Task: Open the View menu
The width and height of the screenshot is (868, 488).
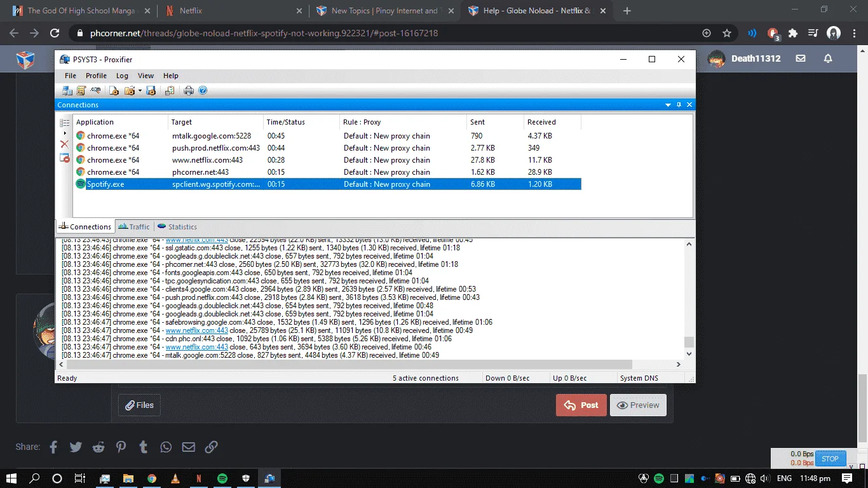Action: point(146,76)
